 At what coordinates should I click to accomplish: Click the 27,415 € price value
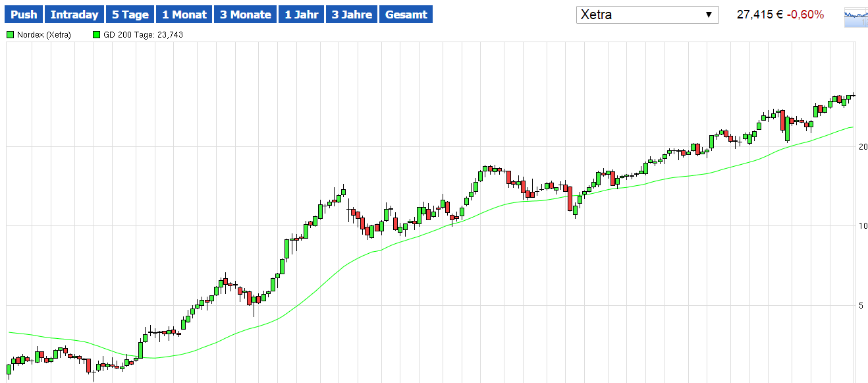pos(761,15)
